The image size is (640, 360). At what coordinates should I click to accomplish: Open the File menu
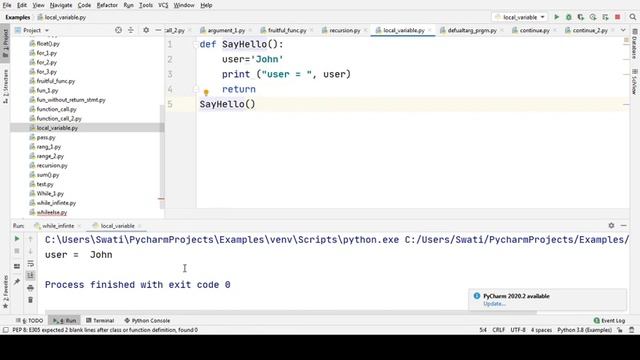[7, 5]
